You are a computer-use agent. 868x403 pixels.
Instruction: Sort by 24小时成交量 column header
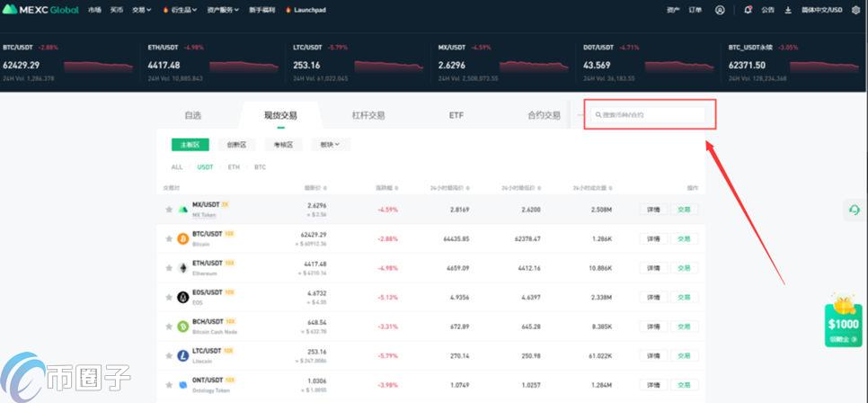[x=593, y=188]
